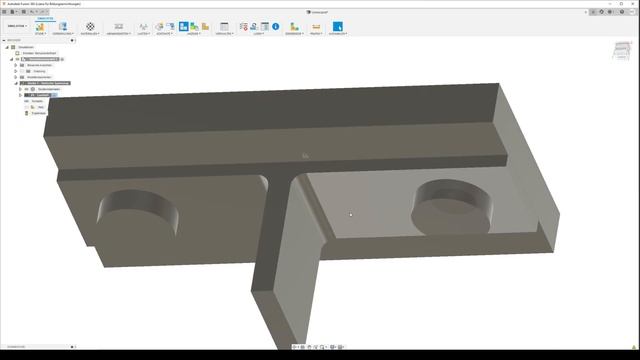This screenshot has height=360, width=640.
Task: Click the first Lösen pre-check icon
Action: pyautogui.click(x=244, y=27)
